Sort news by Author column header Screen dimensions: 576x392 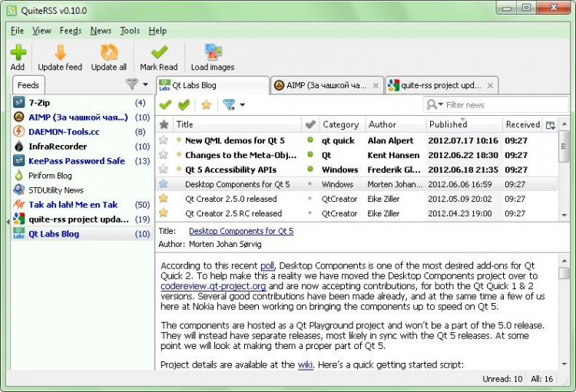click(396, 124)
